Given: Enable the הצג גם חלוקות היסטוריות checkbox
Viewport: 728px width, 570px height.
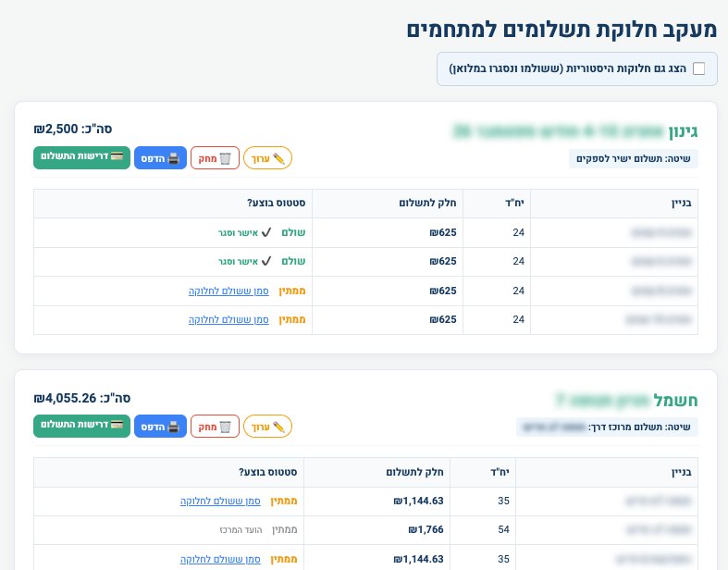Looking at the screenshot, I should 698,68.
